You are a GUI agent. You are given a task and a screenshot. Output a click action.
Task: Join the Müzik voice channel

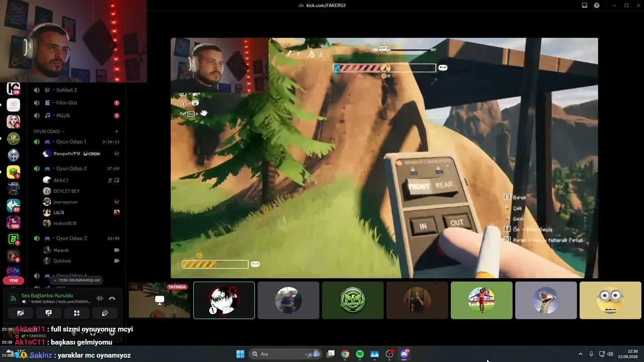tap(76, 115)
